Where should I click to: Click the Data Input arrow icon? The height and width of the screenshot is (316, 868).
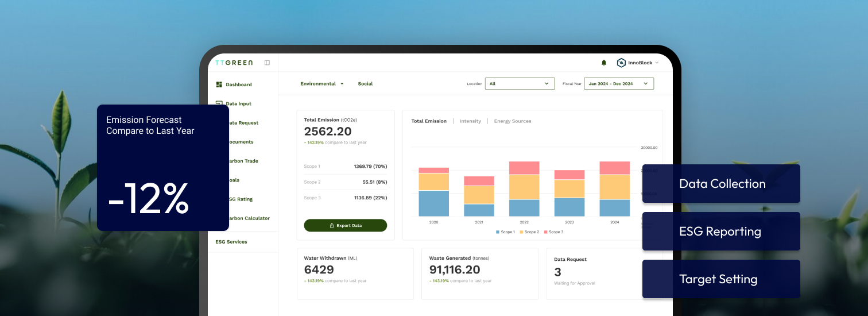[x=219, y=103]
